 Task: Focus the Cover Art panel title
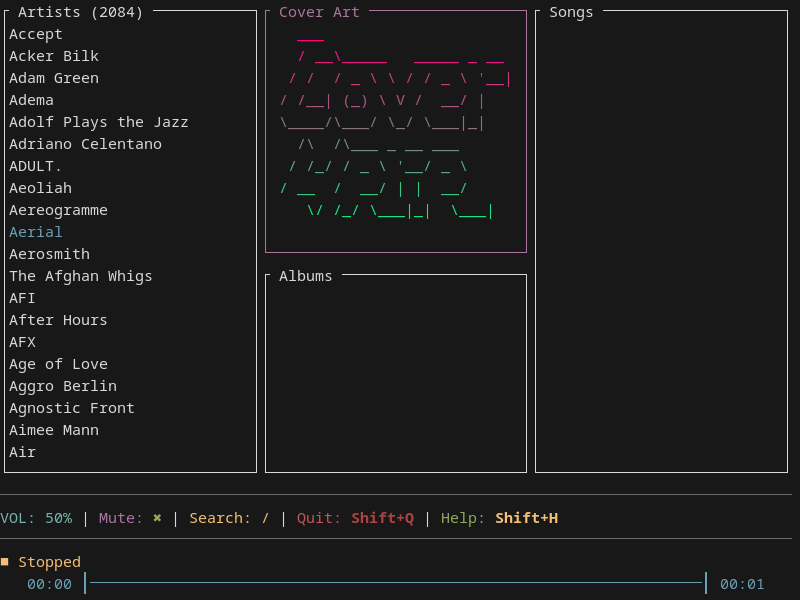tap(319, 12)
